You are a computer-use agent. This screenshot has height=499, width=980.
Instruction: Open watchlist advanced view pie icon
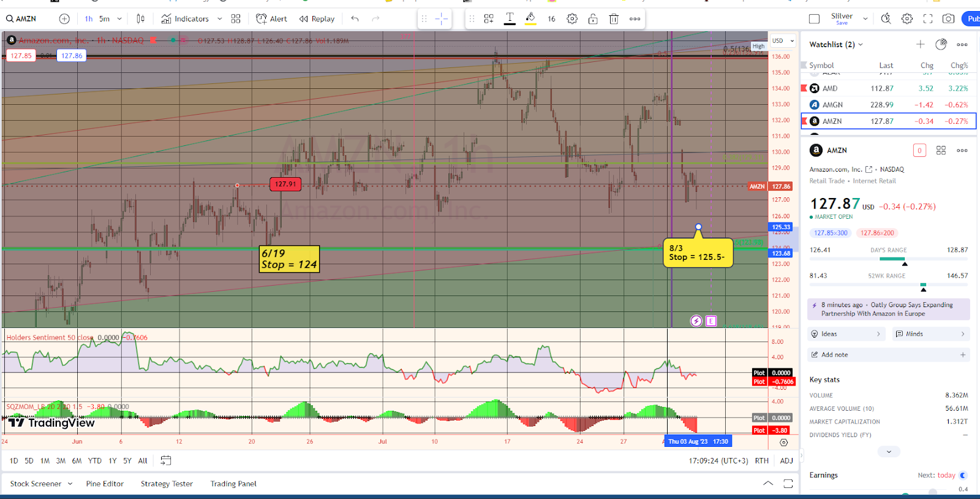pyautogui.click(x=941, y=44)
